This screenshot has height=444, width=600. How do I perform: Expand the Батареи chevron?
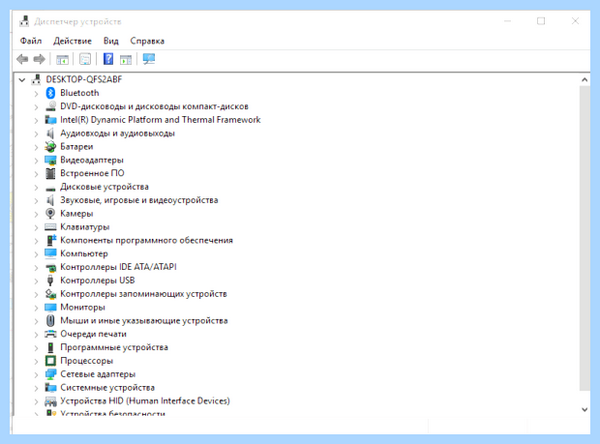[36, 147]
